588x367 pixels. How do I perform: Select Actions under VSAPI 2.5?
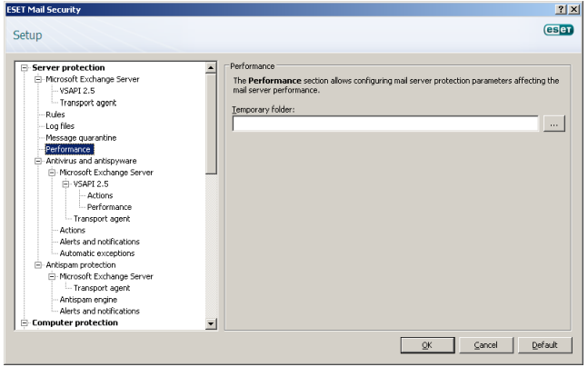(x=100, y=195)
